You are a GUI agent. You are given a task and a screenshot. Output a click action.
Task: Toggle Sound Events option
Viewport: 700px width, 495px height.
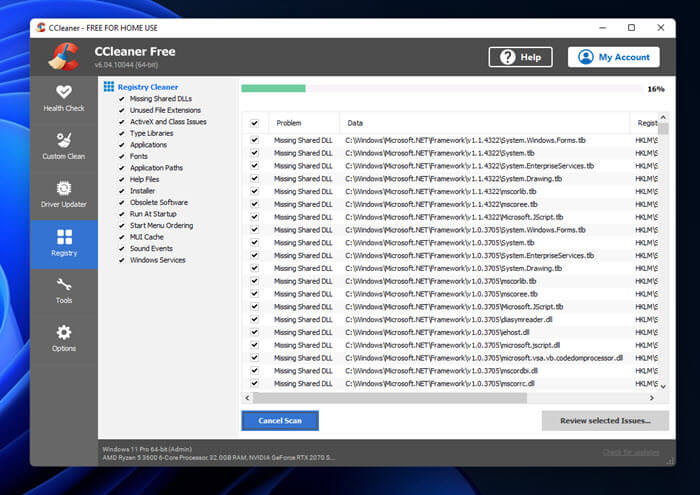pyautogui.click(x=146, y=249)
